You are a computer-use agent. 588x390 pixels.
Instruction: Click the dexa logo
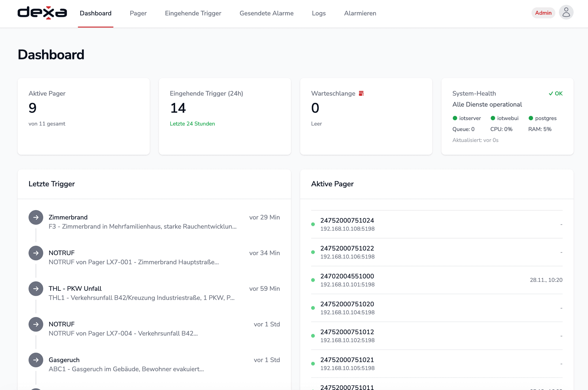click(x=42, y=13)
